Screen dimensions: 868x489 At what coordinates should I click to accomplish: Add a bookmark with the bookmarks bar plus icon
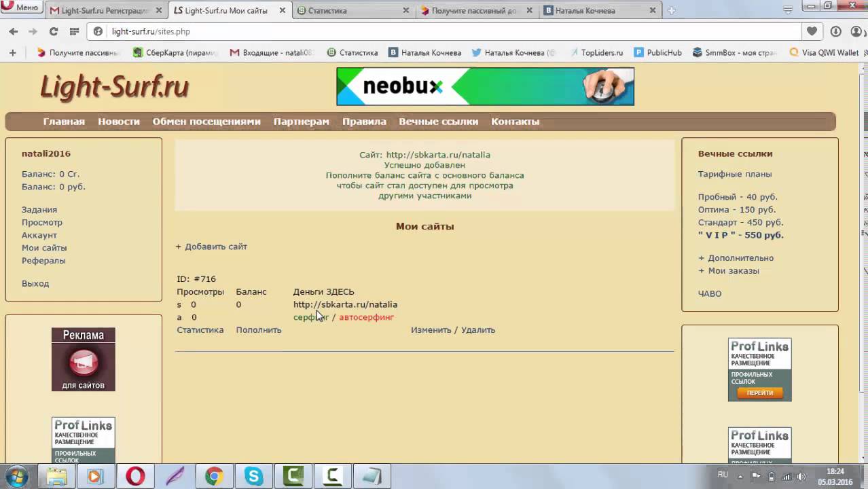coord(12,52)
